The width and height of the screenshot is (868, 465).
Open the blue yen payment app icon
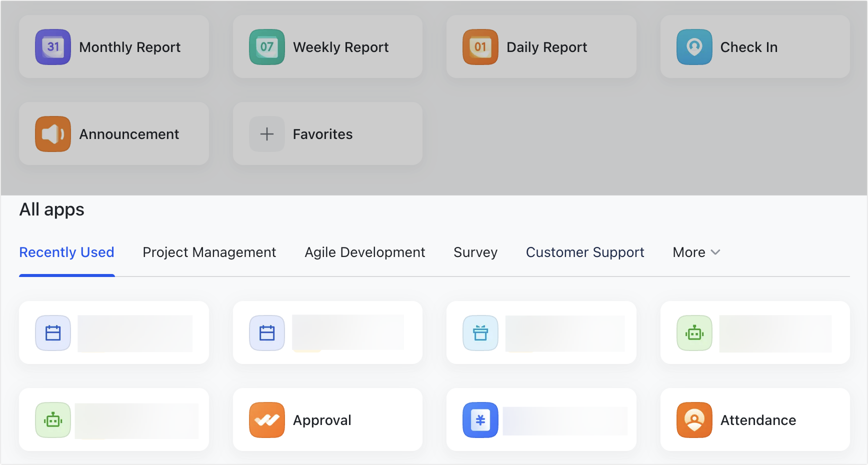pos(480,420)
